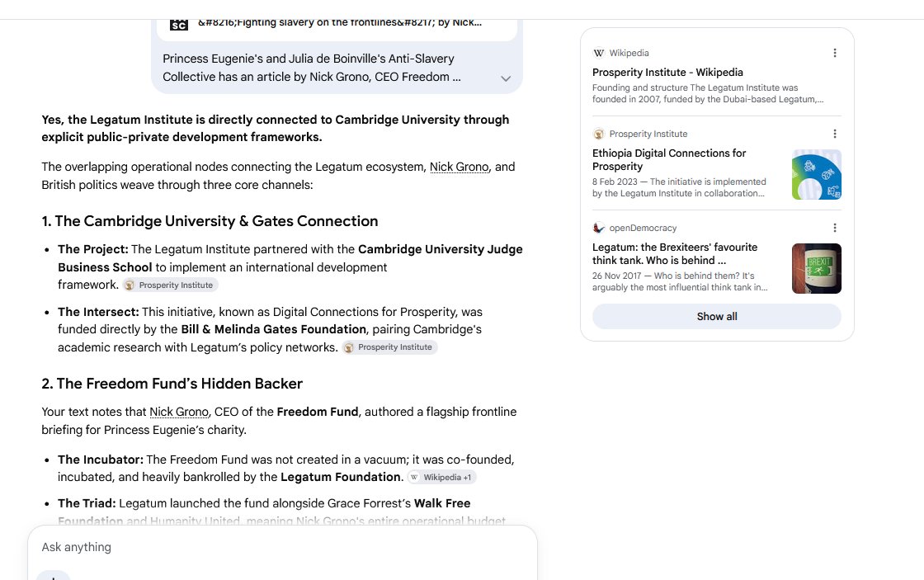Click the openDemocracy favicon in sources panel
This screenshot has width=924, height=580.
tap(599, 228)
